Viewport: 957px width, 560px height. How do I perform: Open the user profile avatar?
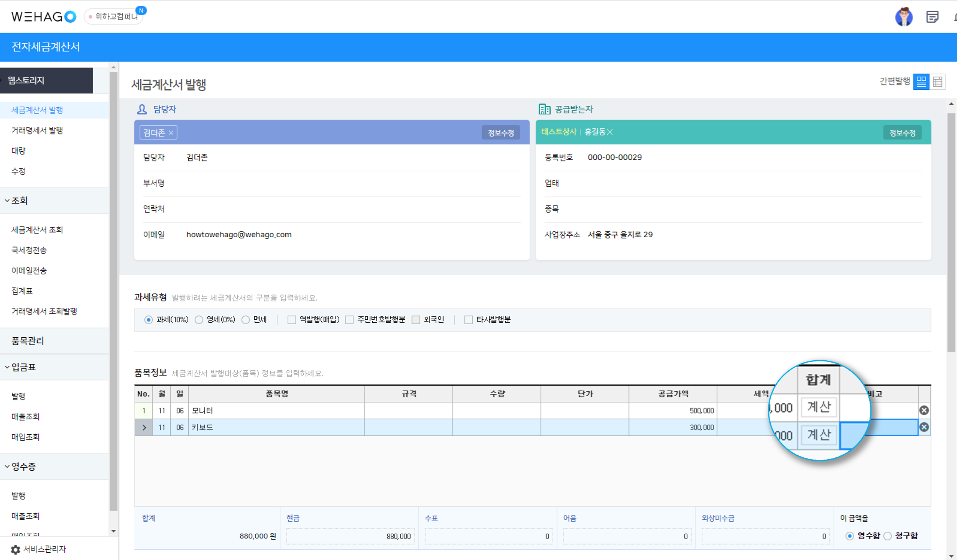[x=903, y=17]
